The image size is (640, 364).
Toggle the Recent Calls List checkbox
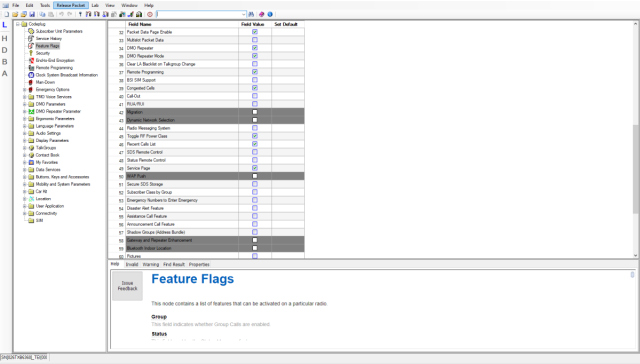tap(255, 144)
